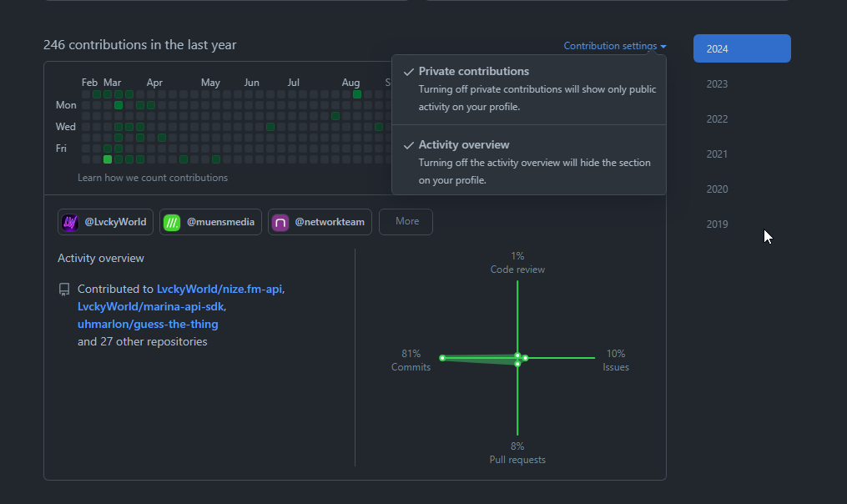
Task: Open uhmarlon/guess-the-thing repository link
Action: [x=148, y=324]
